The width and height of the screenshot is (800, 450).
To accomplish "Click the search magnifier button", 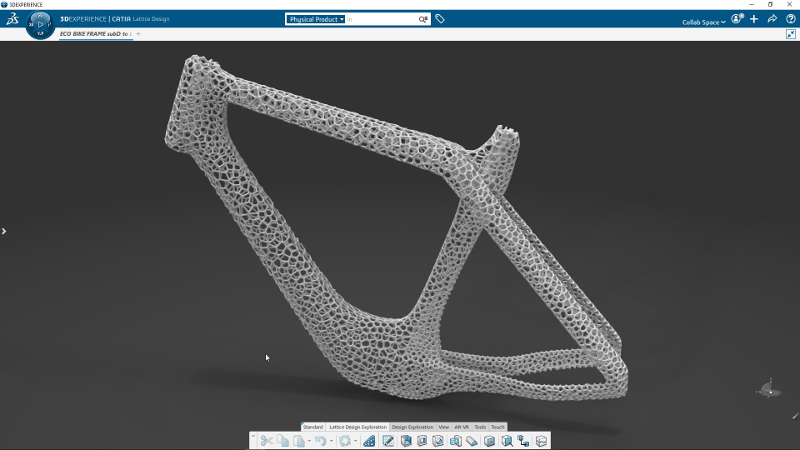I will [x=423, y=19].
